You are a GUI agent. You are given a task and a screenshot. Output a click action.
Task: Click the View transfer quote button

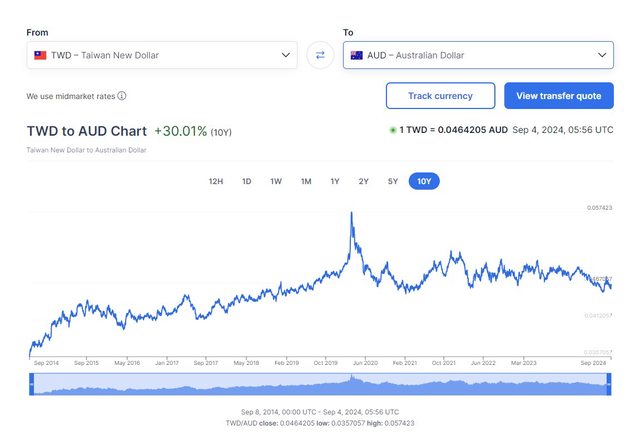(x=559, y=96)
